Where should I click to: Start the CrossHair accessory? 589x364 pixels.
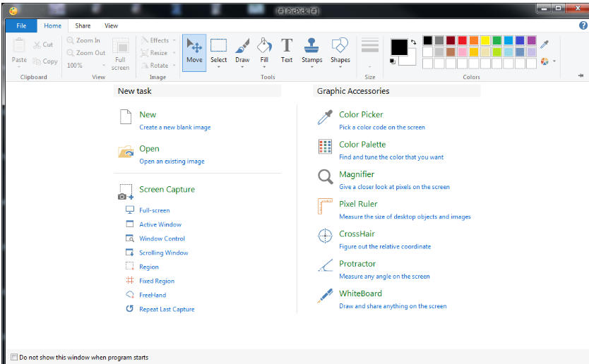(357, 233)
